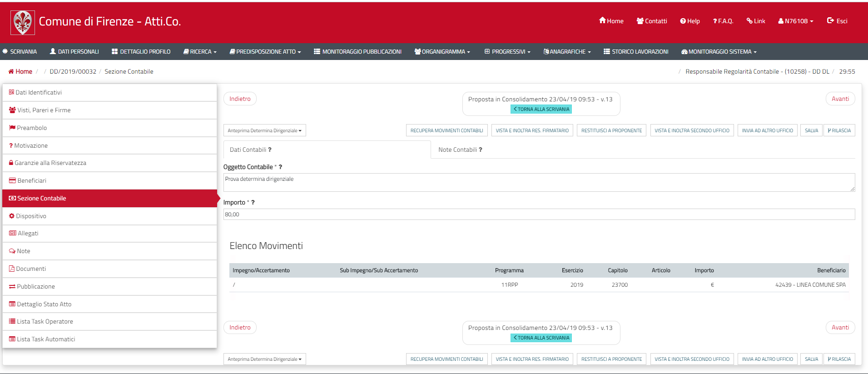The height and width of the screenshot is (374, 868).
Task: Open MONITORAGGIO PUBBLICAZIONI in the navigation bar
Action: (x=357, y=52)
